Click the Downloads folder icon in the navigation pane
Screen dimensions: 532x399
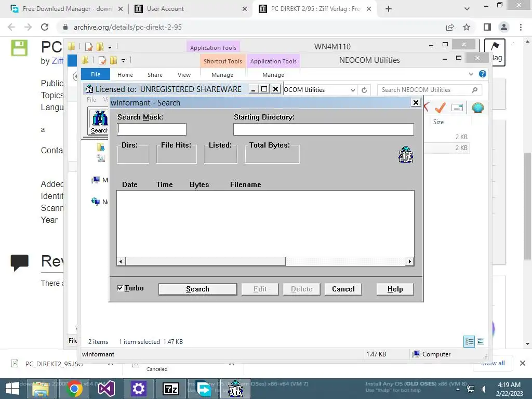click(x=101, y=147)
